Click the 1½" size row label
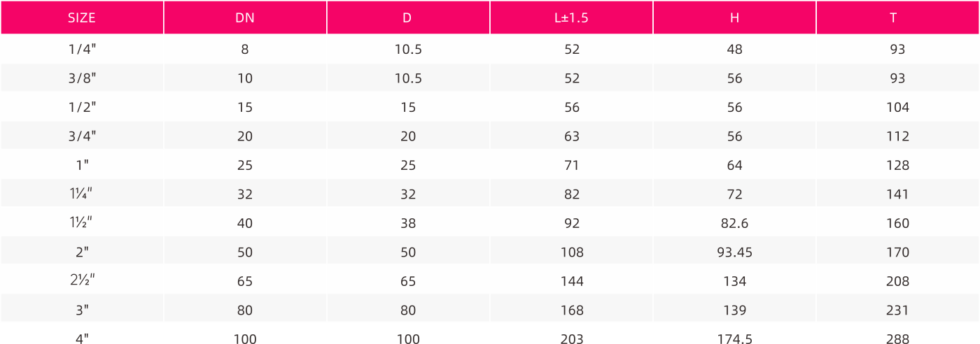This screenshot has width=980, height=344. tap(82, 223)
